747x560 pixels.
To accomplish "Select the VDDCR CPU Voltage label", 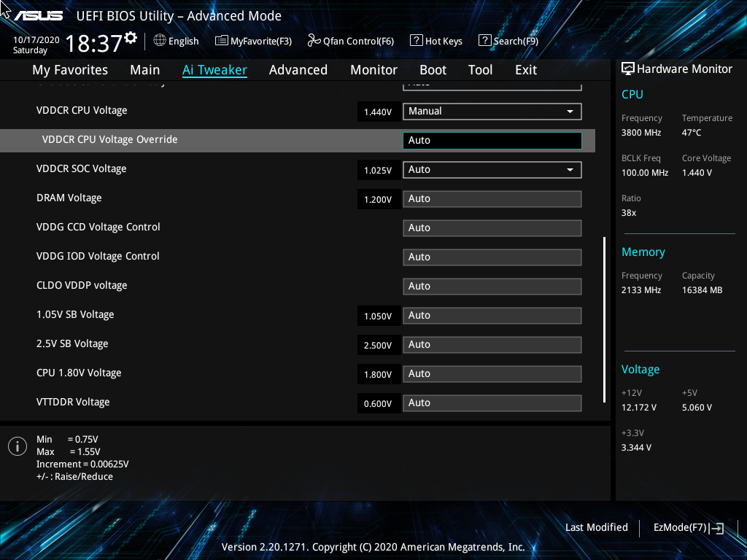I will click(82, 111).
